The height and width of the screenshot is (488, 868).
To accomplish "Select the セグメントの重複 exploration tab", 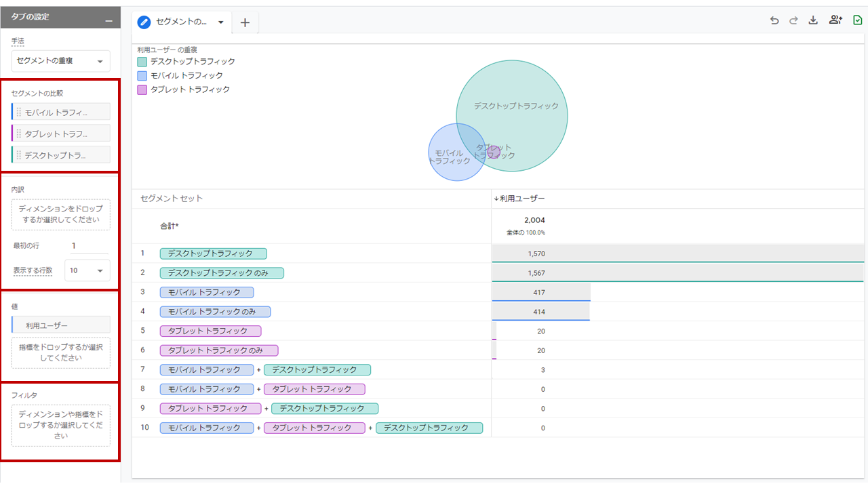I will point(180,22).
